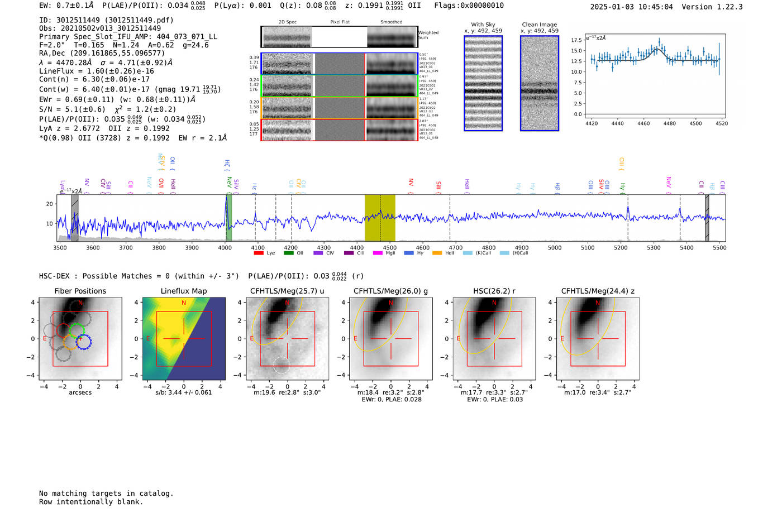Click the hatched gray band near 3550

[x=75, y=218]
